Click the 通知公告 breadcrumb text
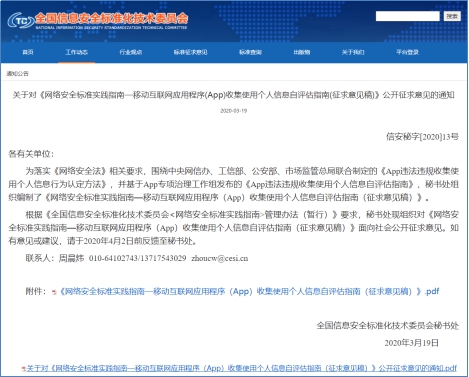 pos(17,73)
